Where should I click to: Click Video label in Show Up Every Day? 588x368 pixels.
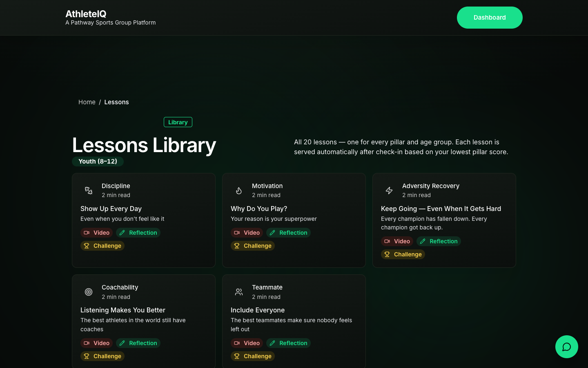coord(101,233)
